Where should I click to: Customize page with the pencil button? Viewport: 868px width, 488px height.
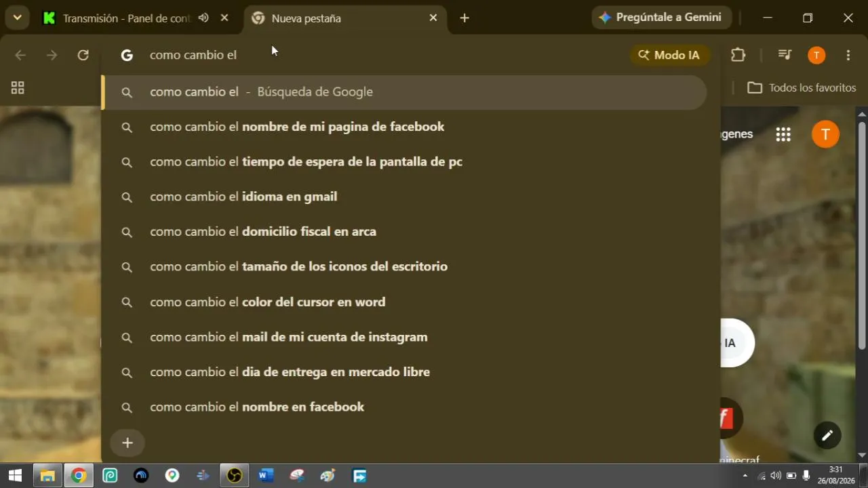[827, 436]
